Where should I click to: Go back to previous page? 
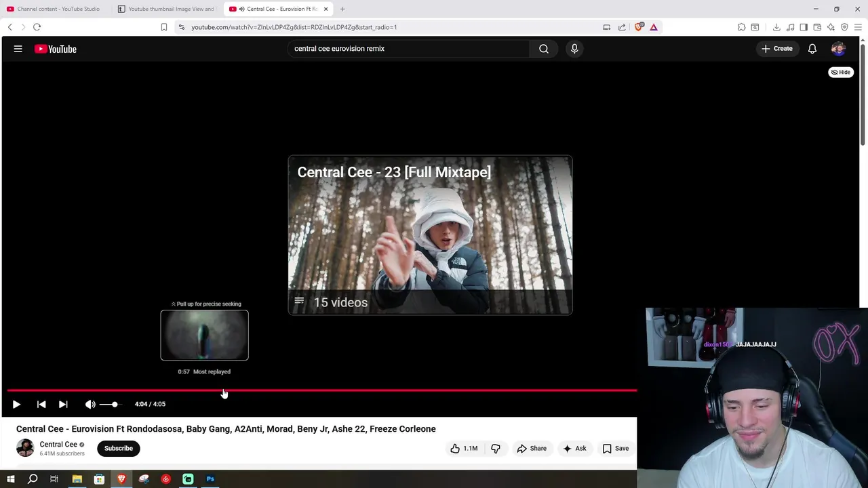[10, 27]
